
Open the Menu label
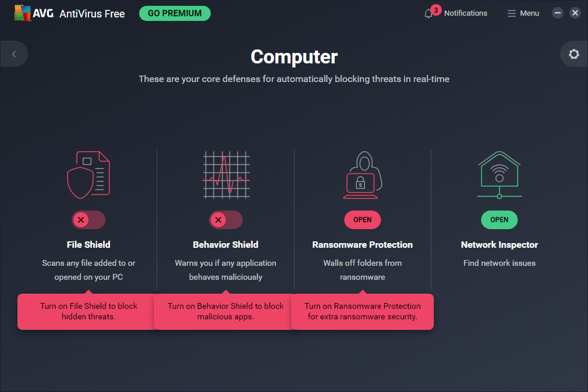tap(530, 13)
